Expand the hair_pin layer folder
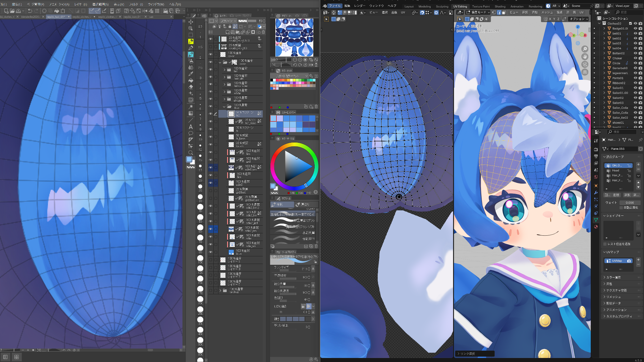The height and width of the screenshot is (362, 644). [x=224, y=77]
